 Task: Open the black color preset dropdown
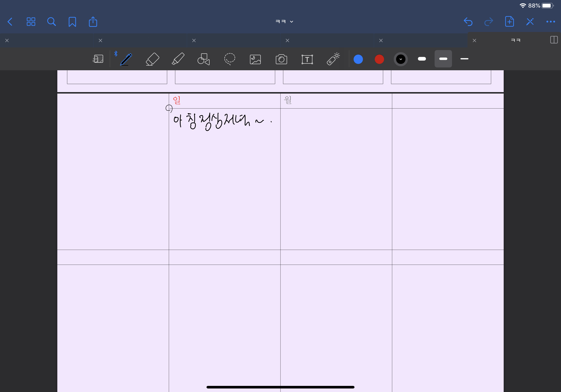pos(401,59)
